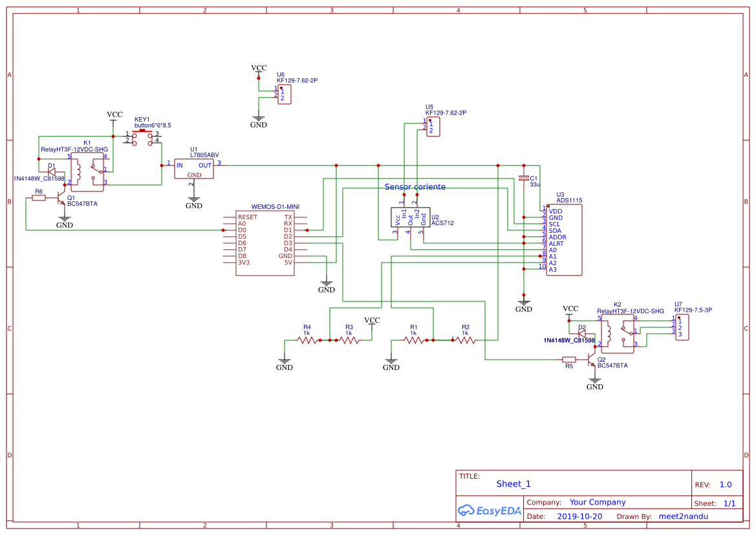This screenshot has height=535, width=756.
Task: Click the KF129-7.5-3P label of U7
Action: coord(693,310)
